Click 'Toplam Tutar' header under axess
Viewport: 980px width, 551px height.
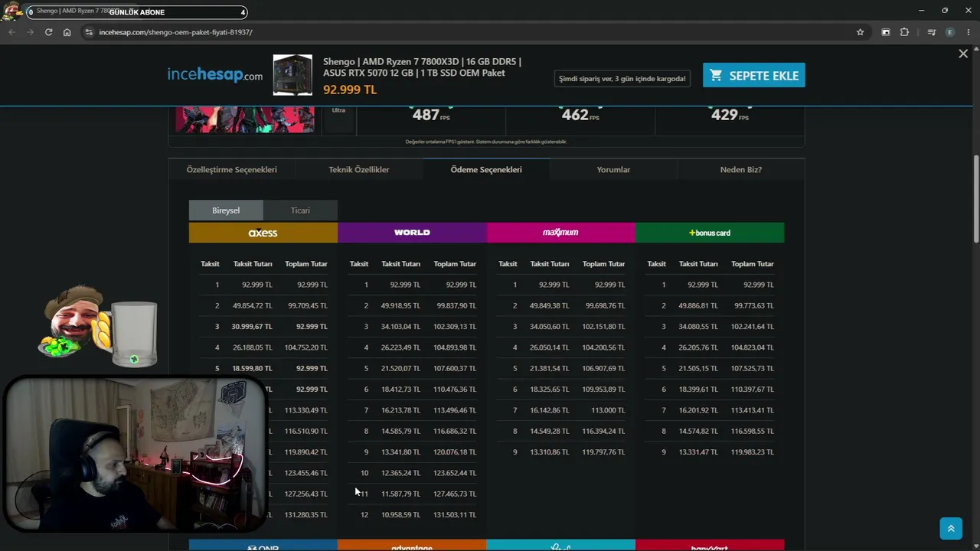coord(306,264)
